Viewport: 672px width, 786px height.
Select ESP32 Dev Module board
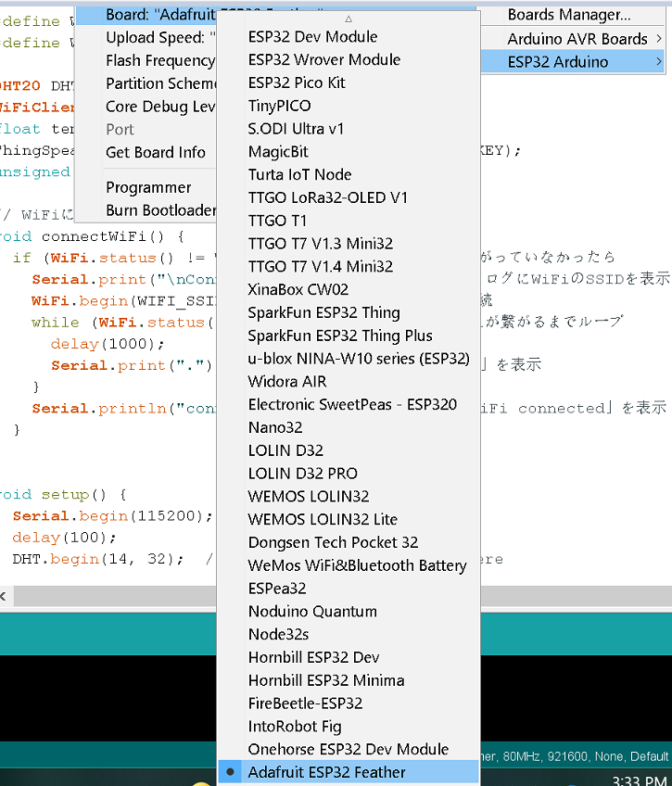[349, 36]
